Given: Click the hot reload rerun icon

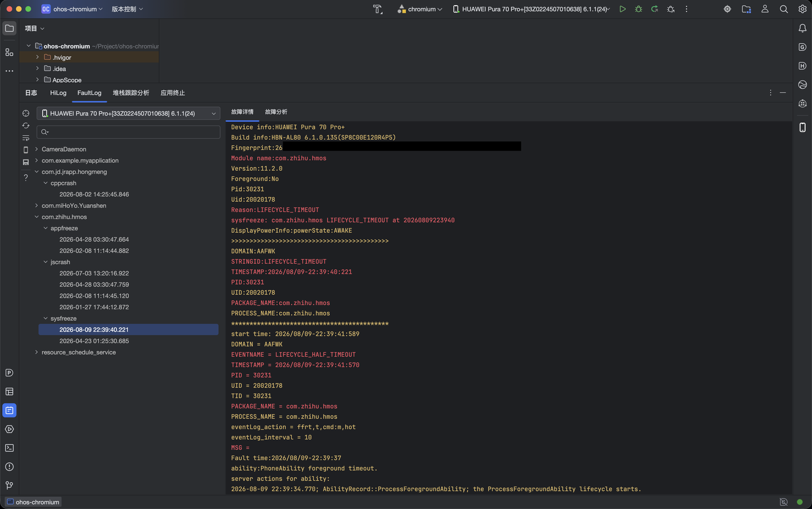Looking at the screenshot, I should pyautogui.click(x=655, y=9).
